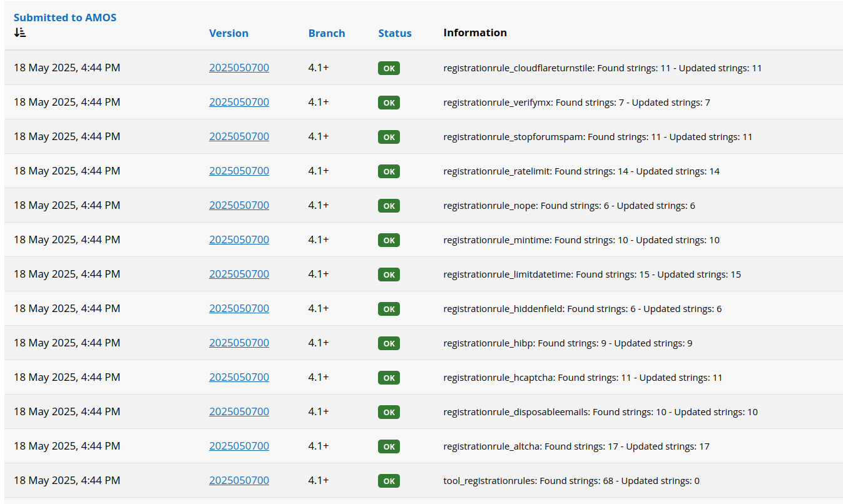Click OK status badge for ratelimit row
The width and height of the screenshot is (843, 504).
[389, 171]
